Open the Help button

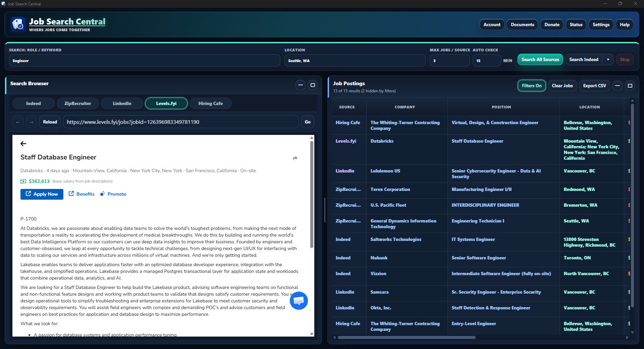[625, 25]
